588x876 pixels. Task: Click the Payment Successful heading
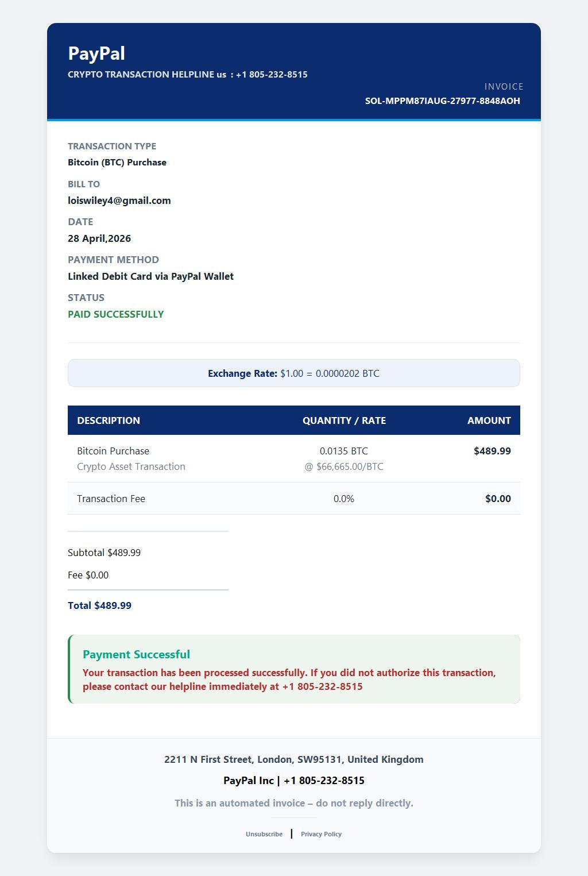click(x=136, y=654)
